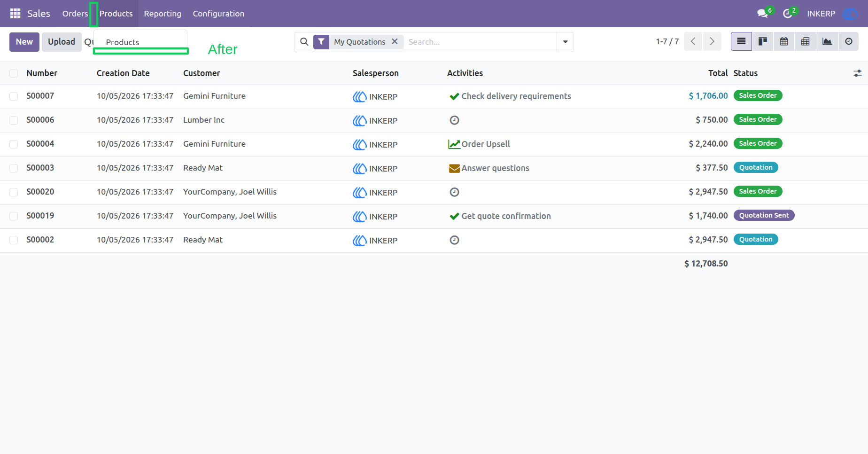Screen dimensions: 868x454
Task: Click clock activity icon for S00006
Action: 454,120
